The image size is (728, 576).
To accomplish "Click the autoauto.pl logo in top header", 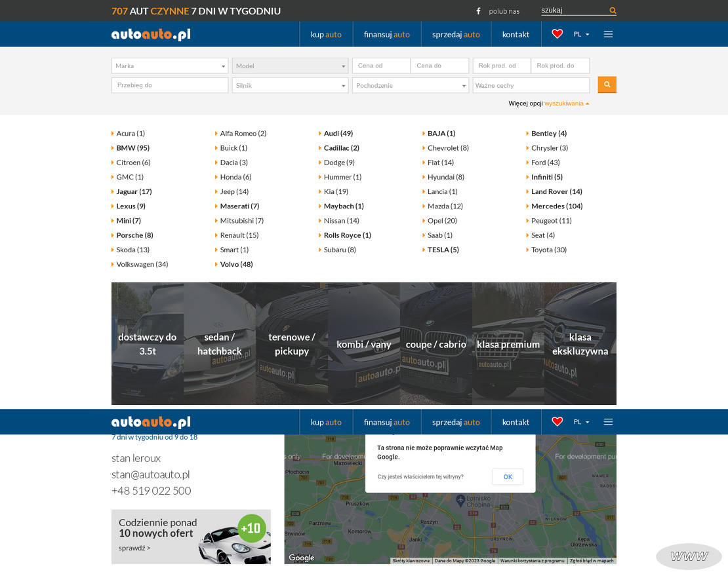I will pyautogui.click(x=151, y=34).
